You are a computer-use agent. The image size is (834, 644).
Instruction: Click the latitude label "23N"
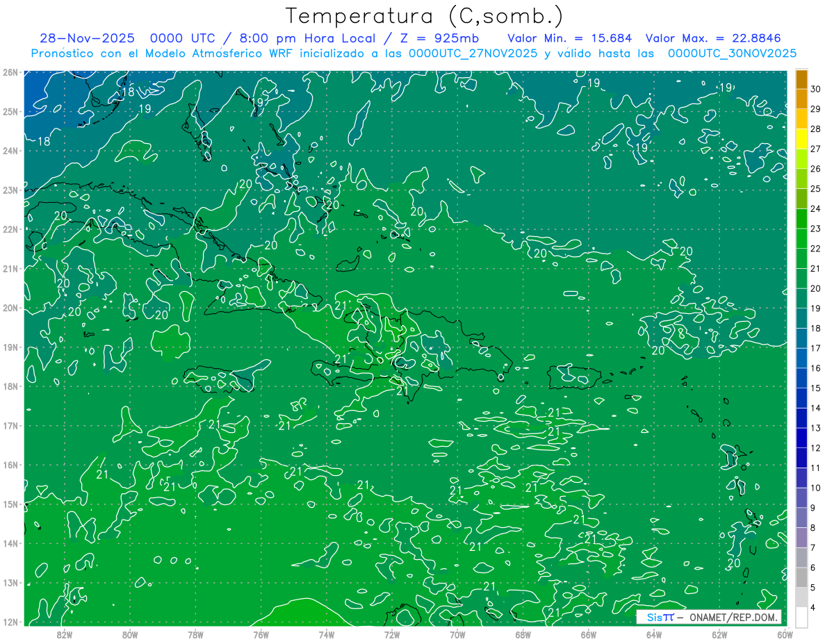[x=10, y=190]
